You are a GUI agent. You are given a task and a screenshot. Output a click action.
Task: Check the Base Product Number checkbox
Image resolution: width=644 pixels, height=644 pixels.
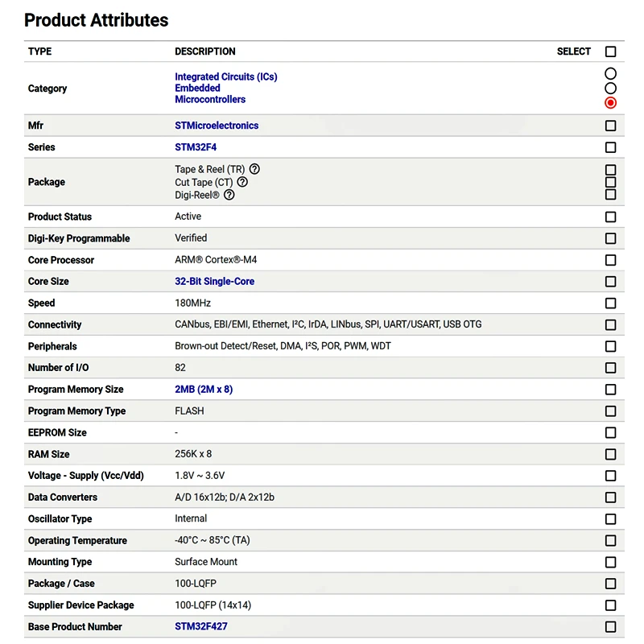(611, 627)
